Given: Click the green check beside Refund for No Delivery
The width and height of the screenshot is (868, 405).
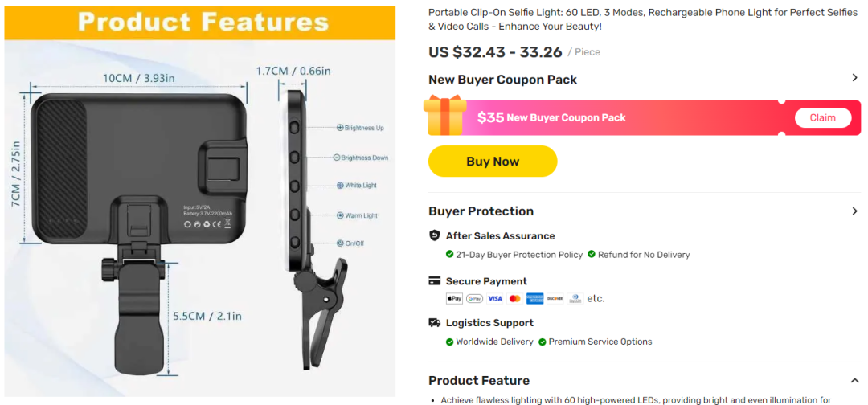Looking at the screenshot, I should point(592,255).
